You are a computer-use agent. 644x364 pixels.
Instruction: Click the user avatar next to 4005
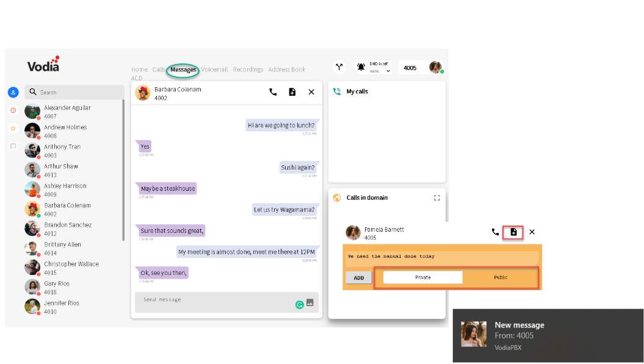(436, 67)
